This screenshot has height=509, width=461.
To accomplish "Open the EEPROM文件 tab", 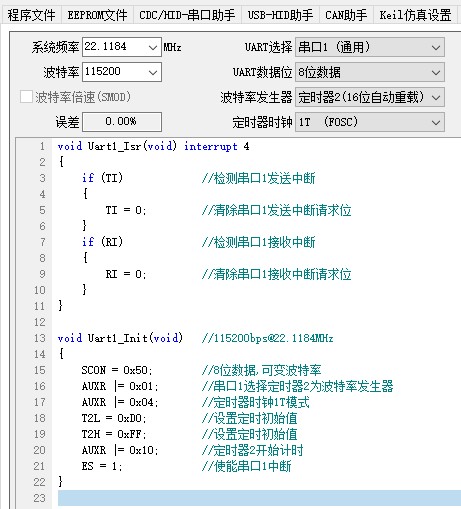I will pos(97,15).
